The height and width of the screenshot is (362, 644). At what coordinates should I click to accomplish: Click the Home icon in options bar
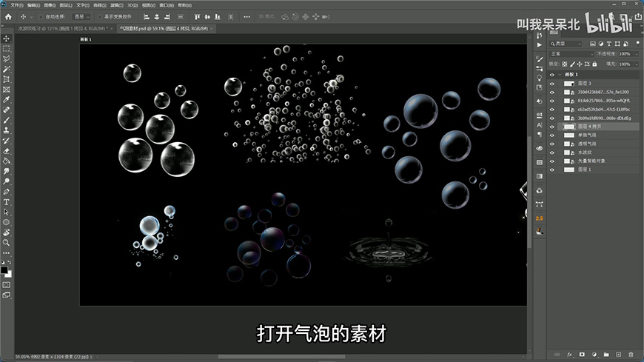pyautogui.click(x=8, y=17)
